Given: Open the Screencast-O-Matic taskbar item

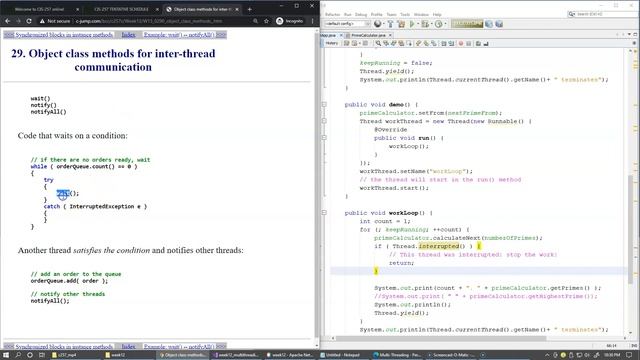Looking at the screenshot, I should click(451, 355).
